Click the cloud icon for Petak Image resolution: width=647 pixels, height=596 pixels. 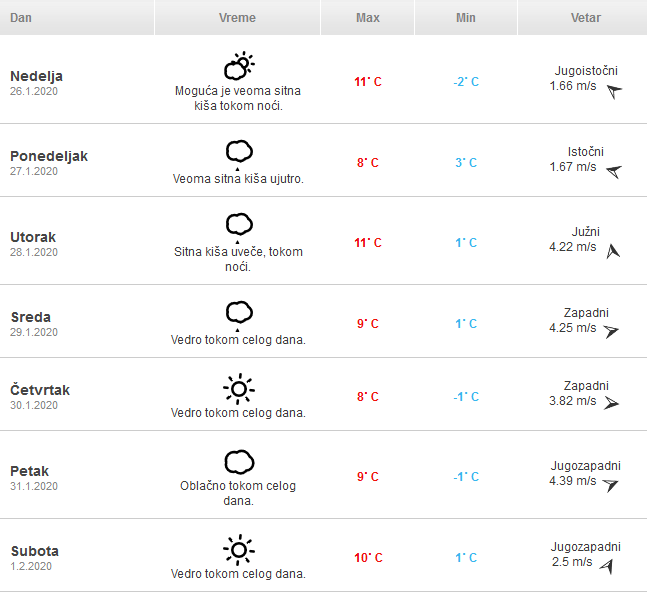click(x=238, y=462)
